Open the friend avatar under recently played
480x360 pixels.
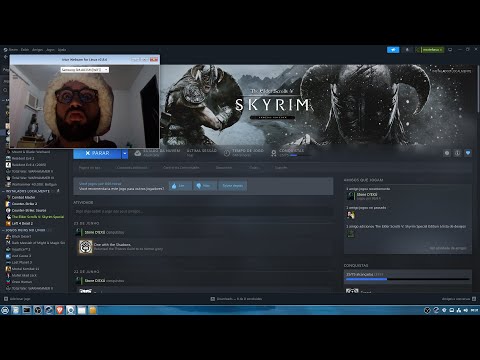[x=351, y=196]
